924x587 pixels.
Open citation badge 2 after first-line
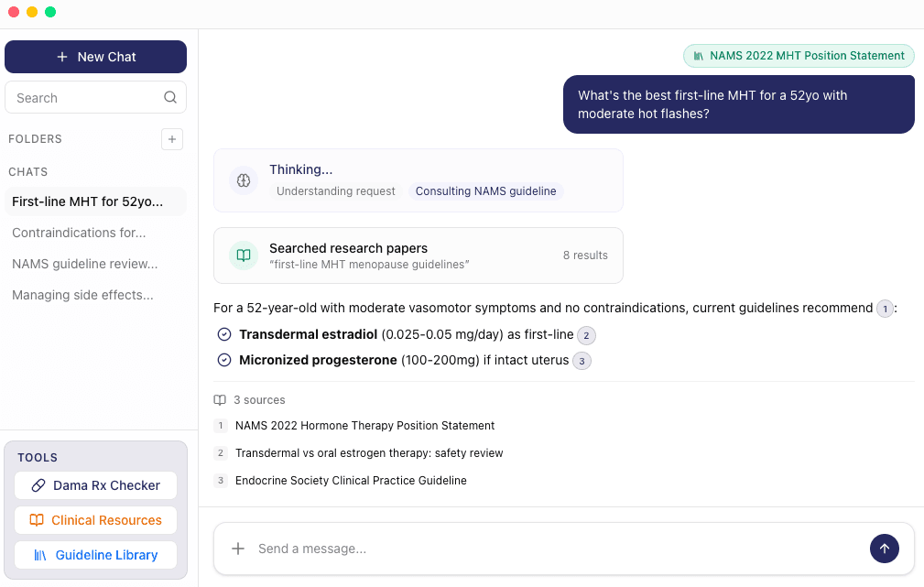pyautogui.click(x=586, y=335)
